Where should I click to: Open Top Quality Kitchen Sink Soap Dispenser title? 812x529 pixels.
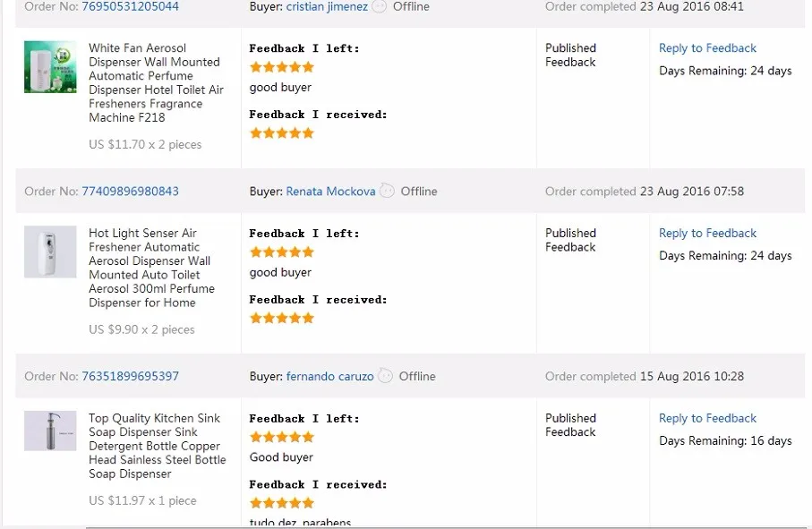pyautogui.click(x=157, y=446)
